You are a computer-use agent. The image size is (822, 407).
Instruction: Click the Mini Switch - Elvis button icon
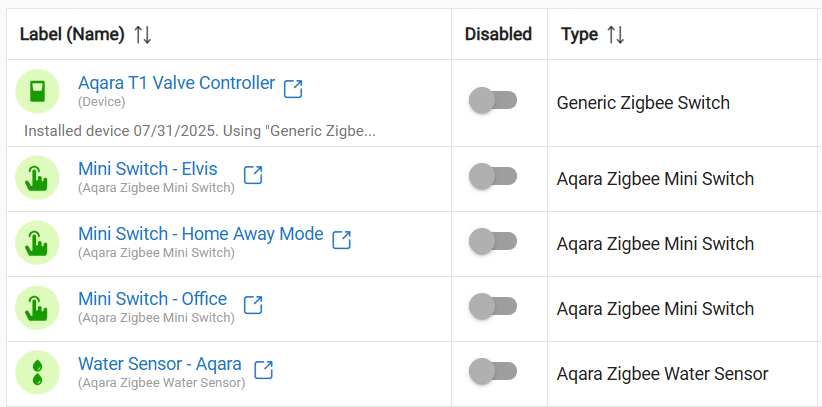click(x=37, y=178)
